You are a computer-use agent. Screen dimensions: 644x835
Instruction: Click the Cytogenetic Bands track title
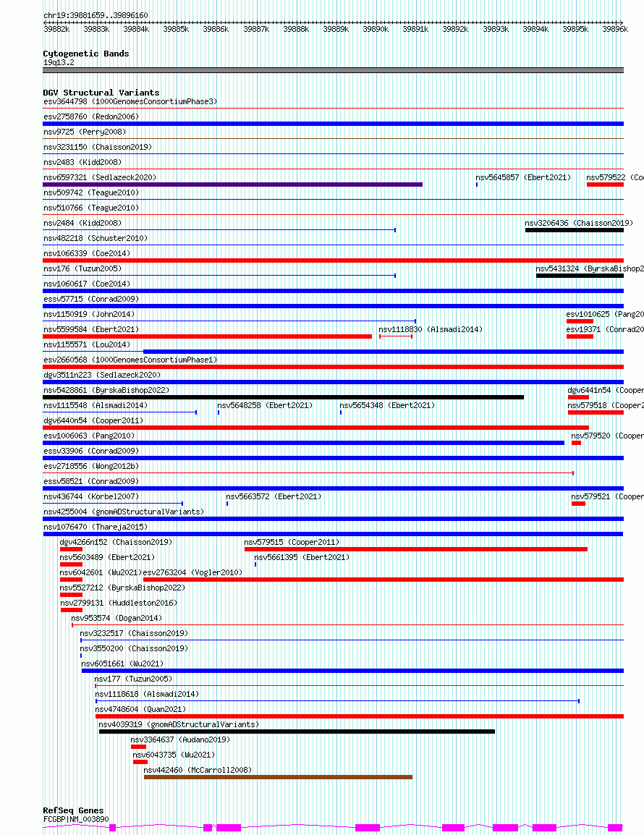click(x=86, y=54)
